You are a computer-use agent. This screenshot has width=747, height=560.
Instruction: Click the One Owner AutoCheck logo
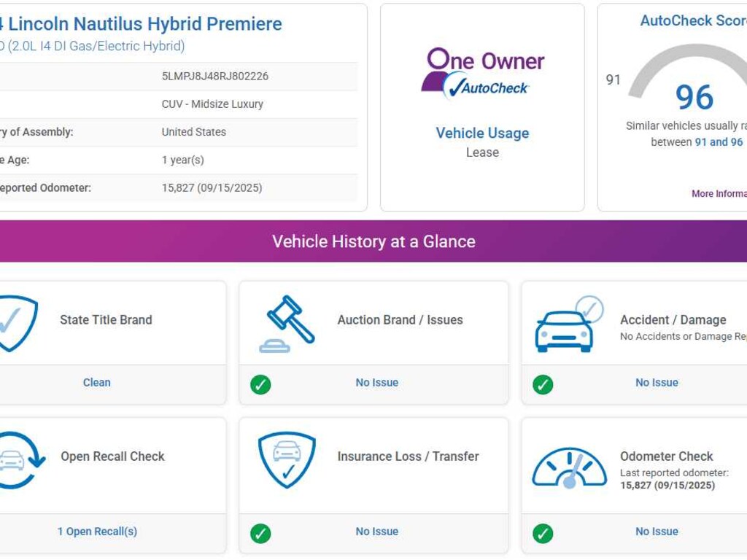482,74
